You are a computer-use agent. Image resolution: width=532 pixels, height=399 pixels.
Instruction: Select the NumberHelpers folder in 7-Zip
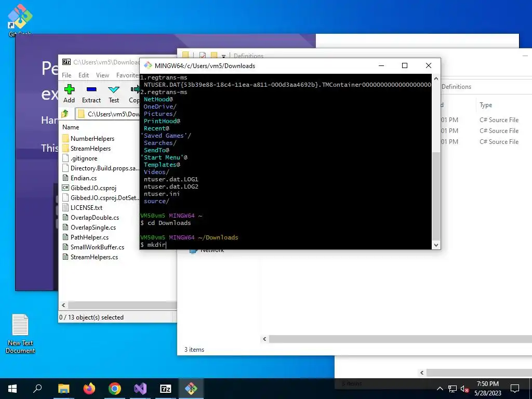[x=92, y=138]
